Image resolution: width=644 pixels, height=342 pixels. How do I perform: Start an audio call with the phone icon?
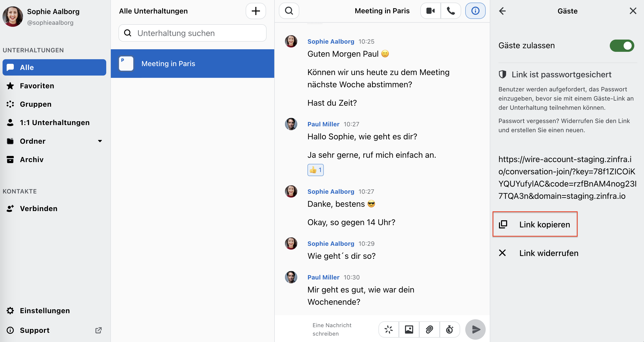pyautogui.click(x=451, y=11)
